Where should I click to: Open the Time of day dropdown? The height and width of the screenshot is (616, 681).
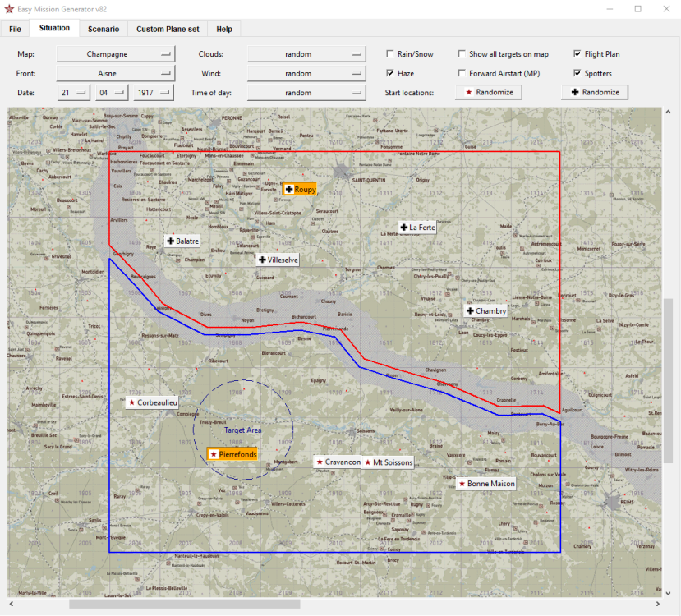(306, 93)
